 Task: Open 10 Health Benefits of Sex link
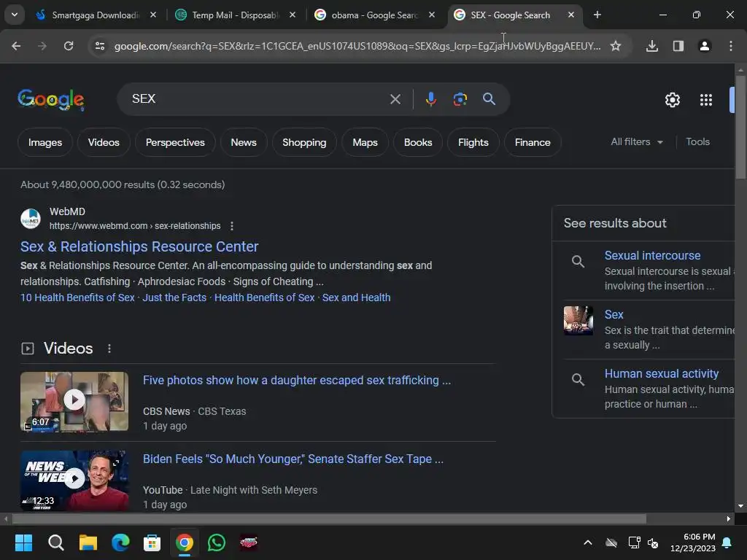[77, 297]
